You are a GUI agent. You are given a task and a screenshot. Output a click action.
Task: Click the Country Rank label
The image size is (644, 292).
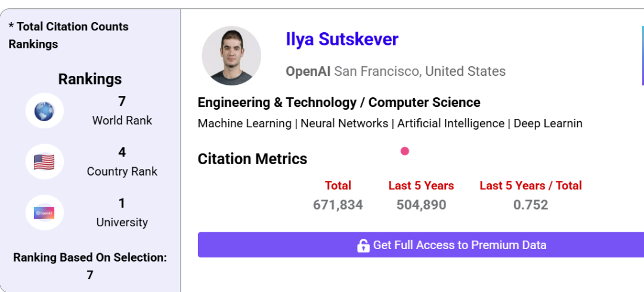(x=122, y=171)
